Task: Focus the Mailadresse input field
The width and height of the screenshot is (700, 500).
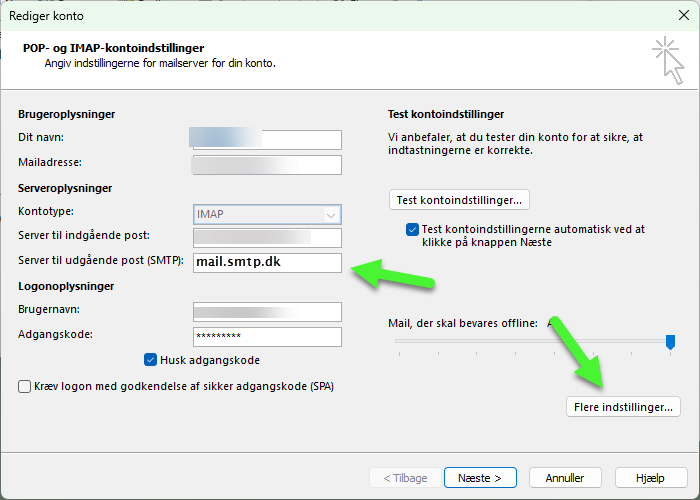Action: click(267, 164)
